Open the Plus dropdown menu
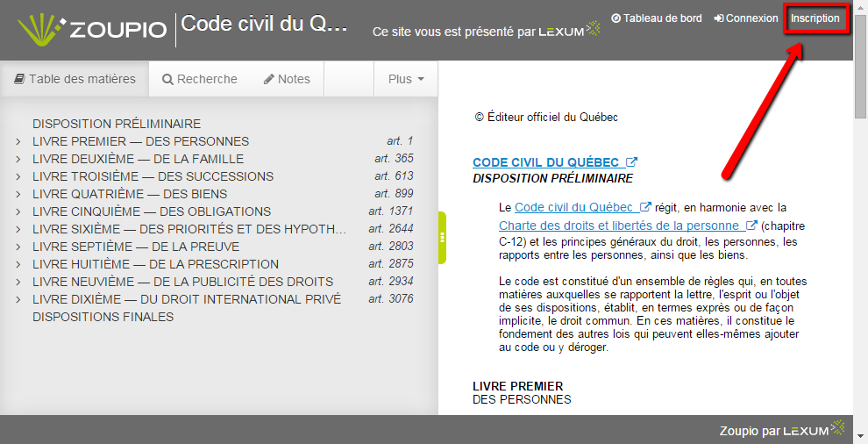This screenshot has height=444, width=868. (x=406, y=79)
